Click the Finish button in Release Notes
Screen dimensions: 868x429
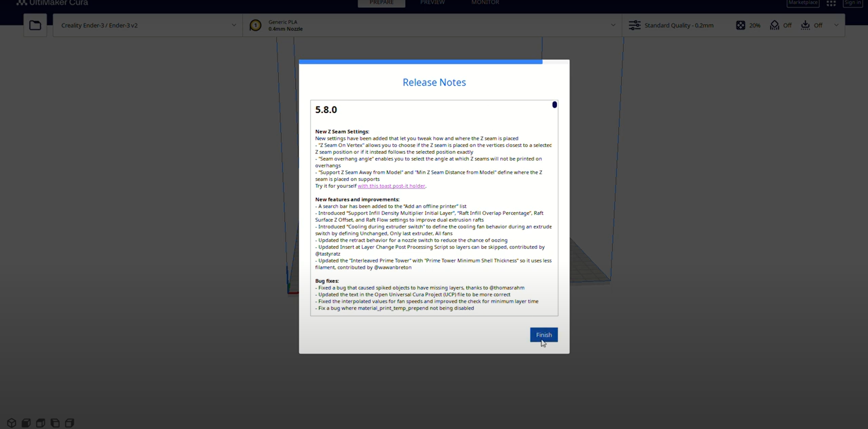(544, 335)
